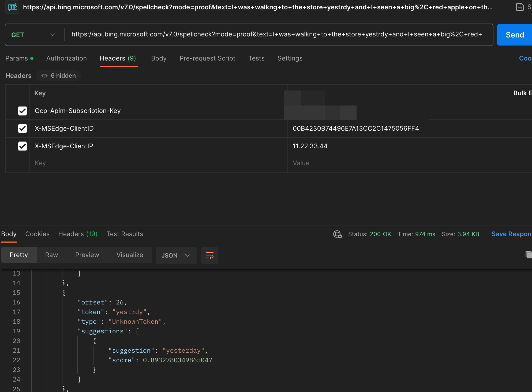Open the Tests tab

pos(256,58)
